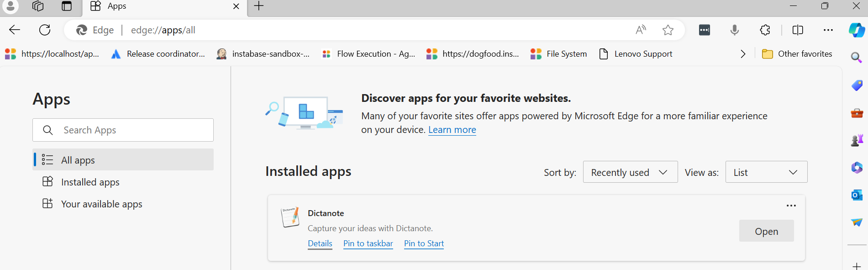
Task: Select All apps in left navigation
Action: click(123, 160)
